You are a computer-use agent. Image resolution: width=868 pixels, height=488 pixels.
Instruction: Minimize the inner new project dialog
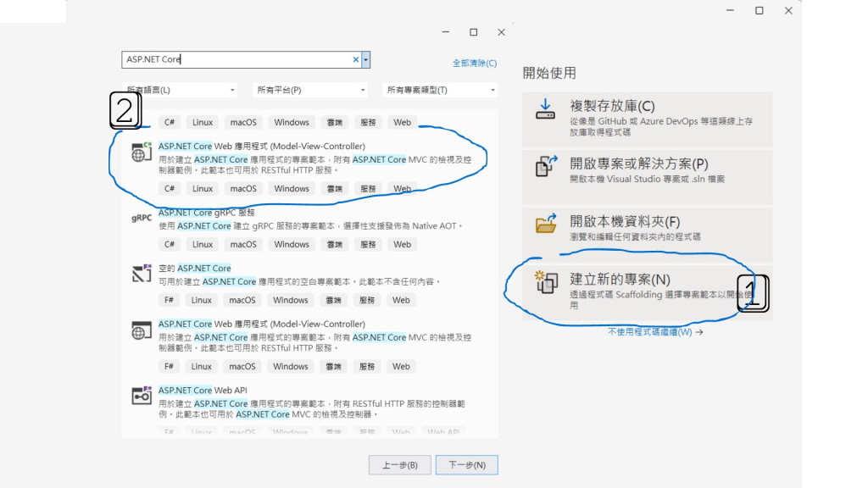point(446,32)
